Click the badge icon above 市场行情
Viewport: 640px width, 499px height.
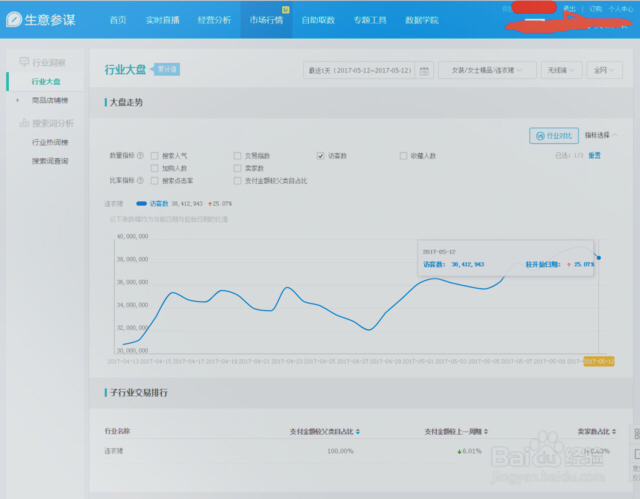click(x=286, y=9)
